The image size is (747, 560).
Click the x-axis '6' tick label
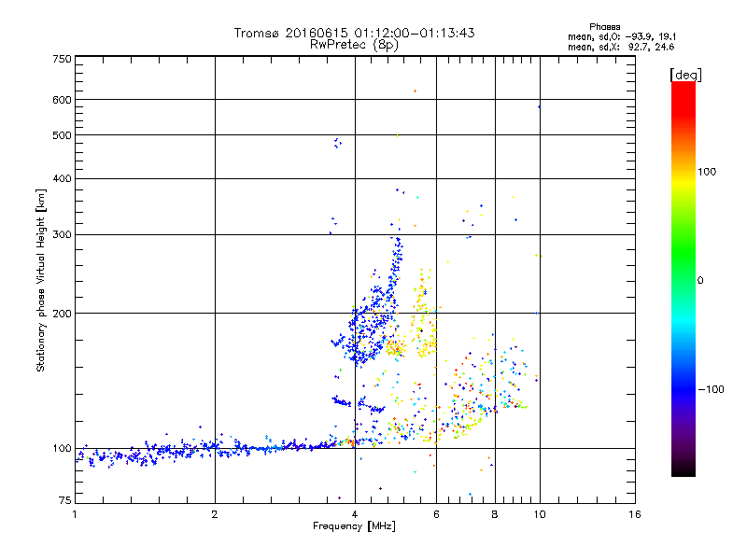pos(436,514)
